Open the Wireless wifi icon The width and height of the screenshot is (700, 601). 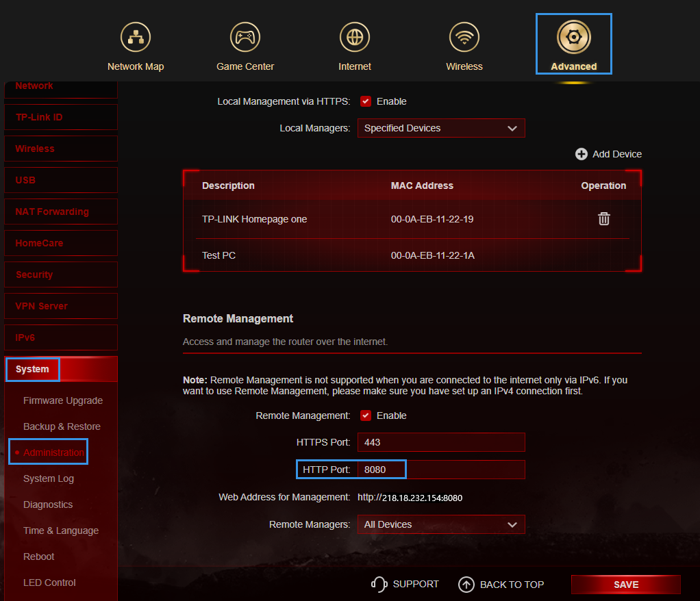pyautogui.click(x=464, y=37)
